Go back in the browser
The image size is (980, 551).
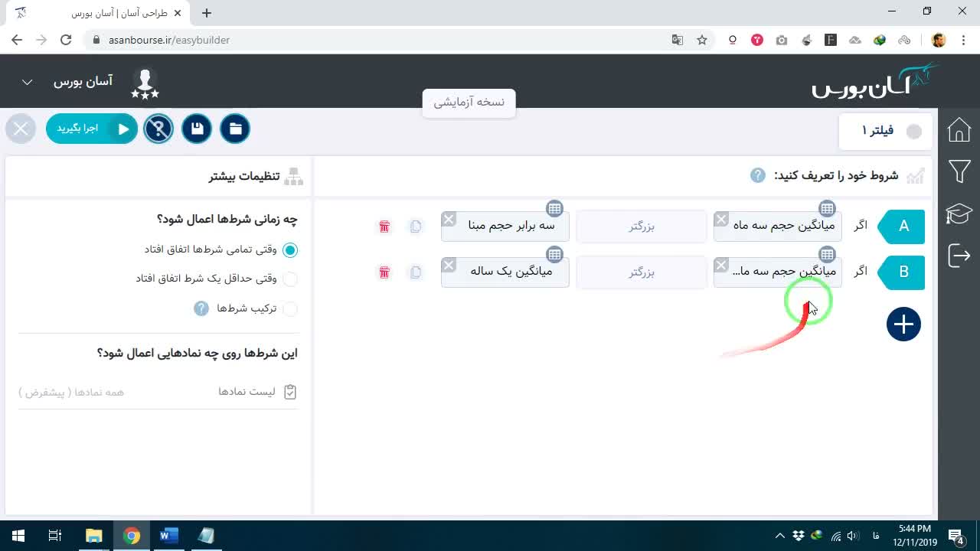(x=17, y=40)
